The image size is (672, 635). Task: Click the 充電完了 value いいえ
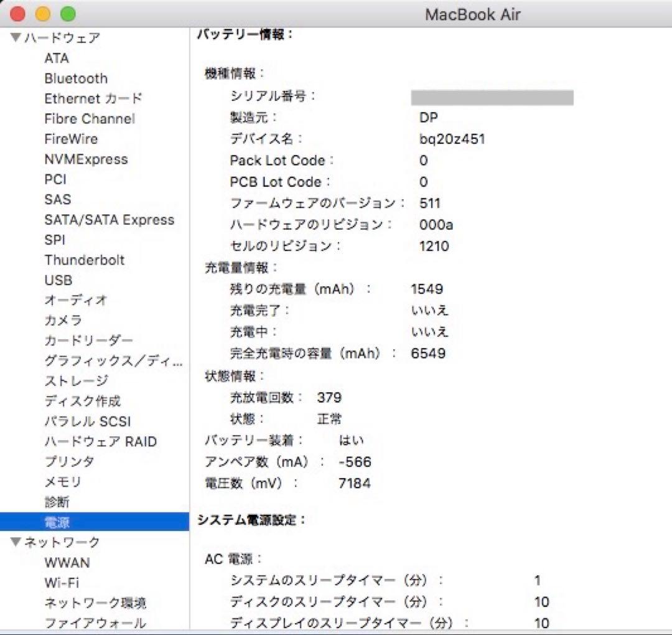pyautogui.click(x=430, y=310)
